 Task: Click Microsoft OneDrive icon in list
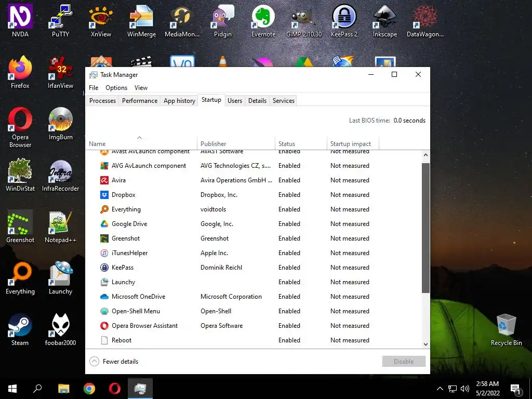104,297
